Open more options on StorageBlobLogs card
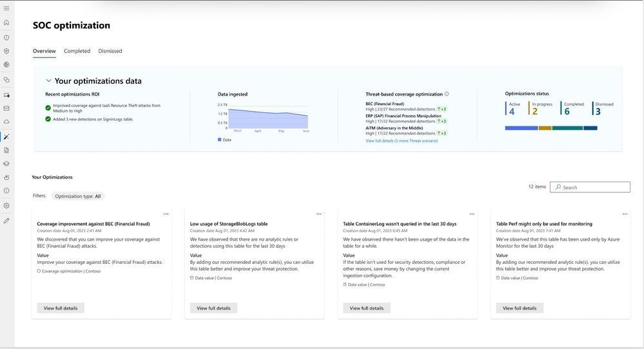Screen dimensions: 644x349 (319, 214)
